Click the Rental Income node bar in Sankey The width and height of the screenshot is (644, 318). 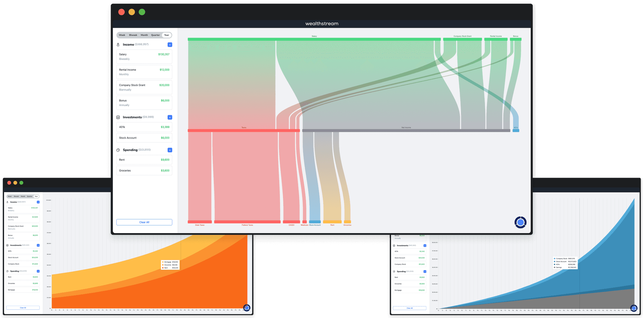pos(496,39)
